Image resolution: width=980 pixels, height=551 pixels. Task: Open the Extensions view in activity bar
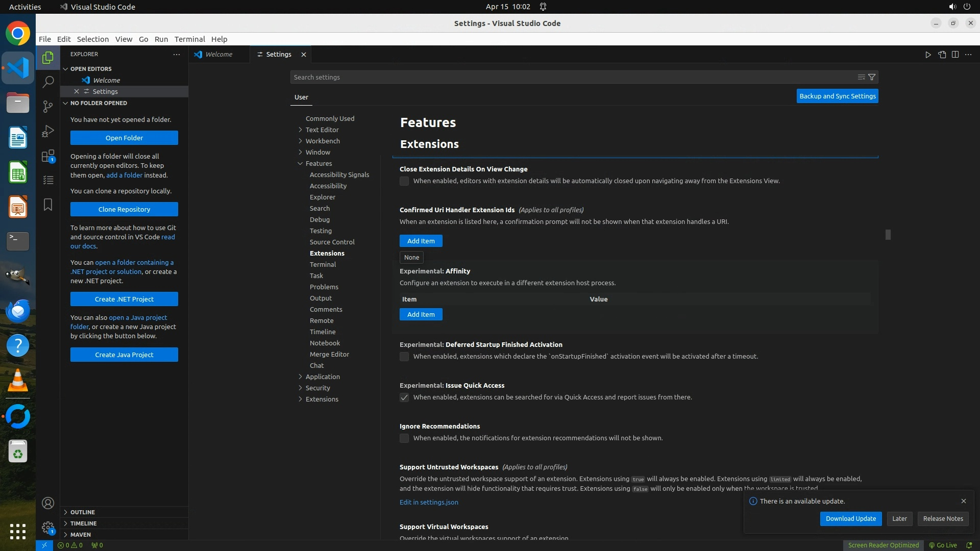pos(48,156)
